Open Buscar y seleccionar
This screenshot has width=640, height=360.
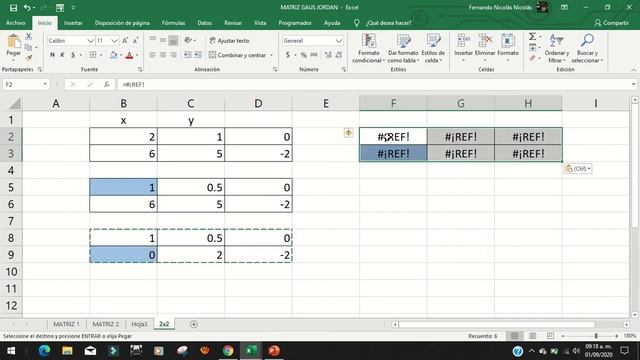pos(587,48)
